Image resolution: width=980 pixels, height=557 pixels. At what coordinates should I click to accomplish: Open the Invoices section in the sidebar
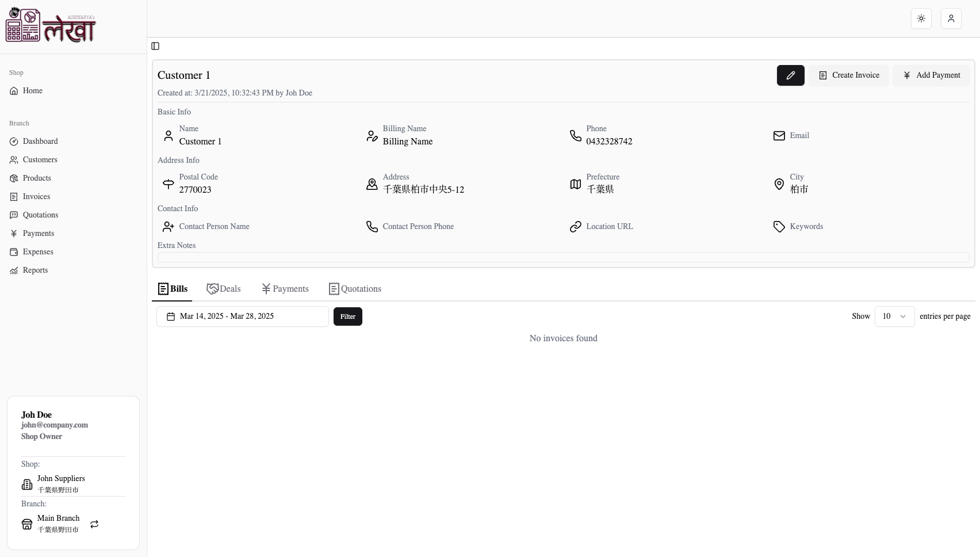pos(36,196)
